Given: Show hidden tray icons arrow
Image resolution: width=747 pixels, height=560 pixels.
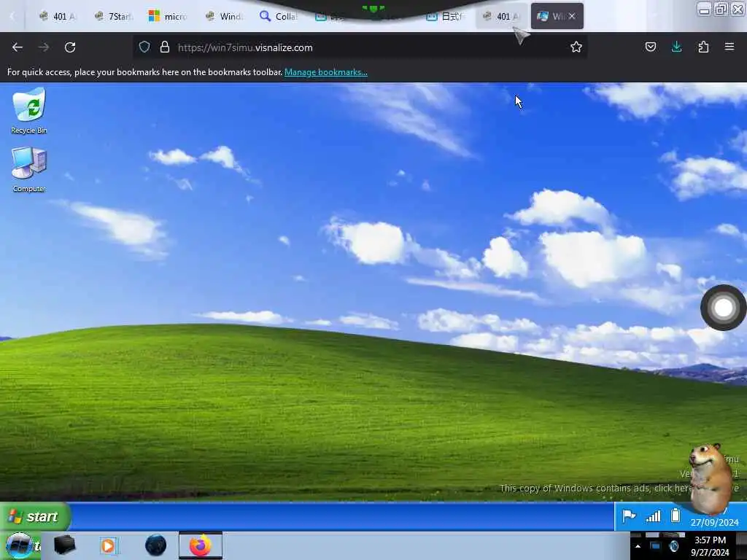Looking at the screenshot, I should [x=638, y=546].
